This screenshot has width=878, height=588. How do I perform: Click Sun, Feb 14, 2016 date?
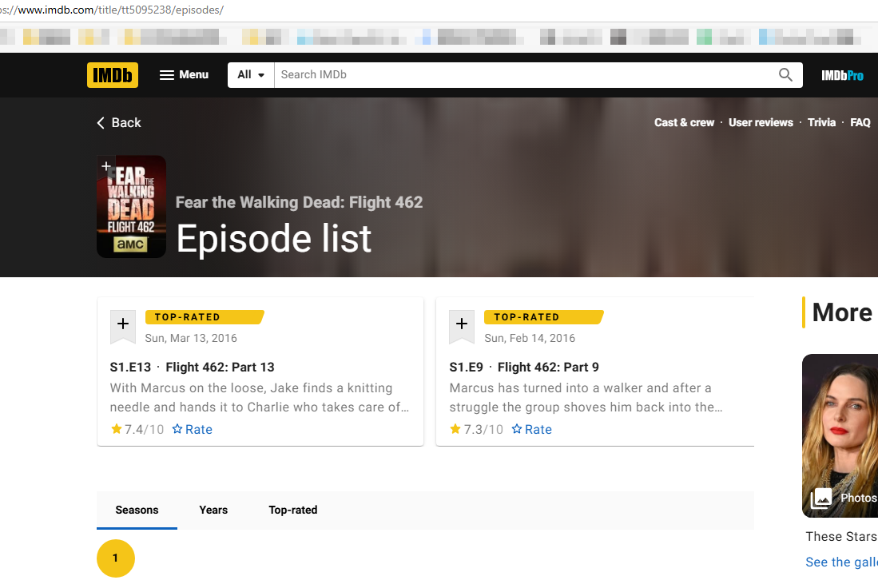[530, 338]
